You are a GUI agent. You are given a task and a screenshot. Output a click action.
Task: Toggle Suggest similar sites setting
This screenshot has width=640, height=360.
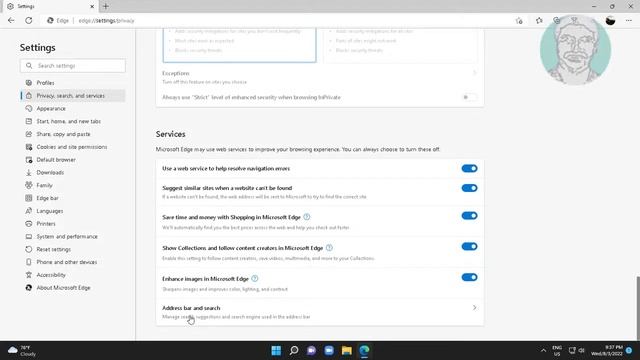click(x=469, y=188)
